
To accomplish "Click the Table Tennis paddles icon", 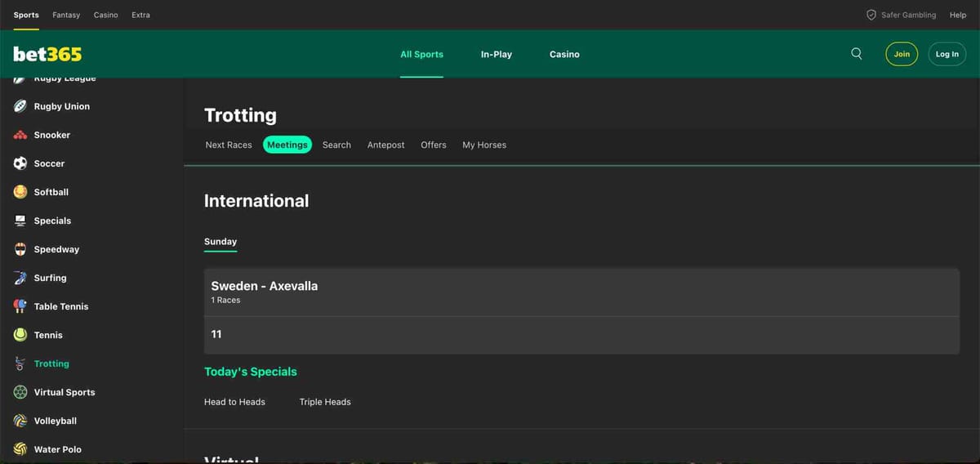I will tap(20, 306).
